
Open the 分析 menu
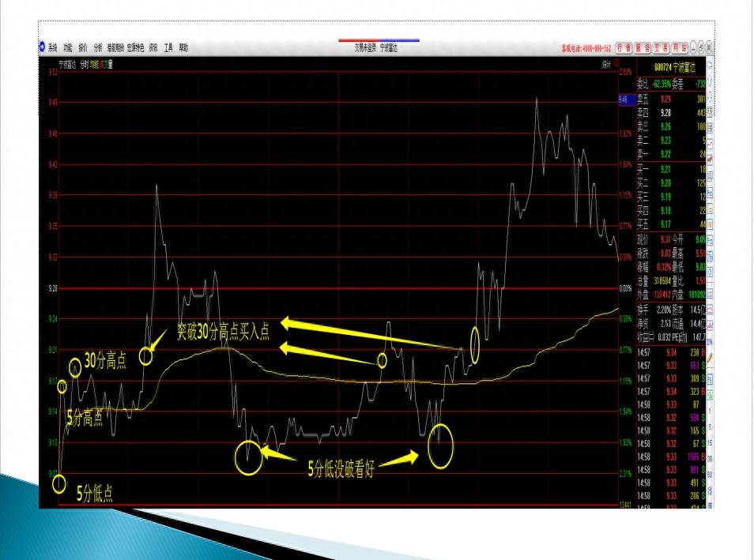click(98, 47)
